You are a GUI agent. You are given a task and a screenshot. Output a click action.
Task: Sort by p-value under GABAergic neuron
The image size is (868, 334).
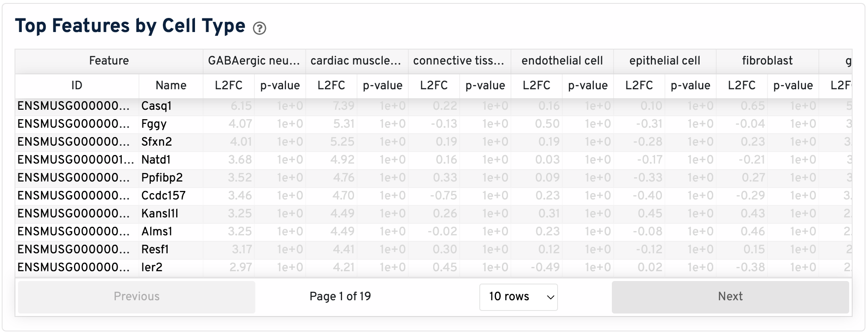tap(280, 85)
